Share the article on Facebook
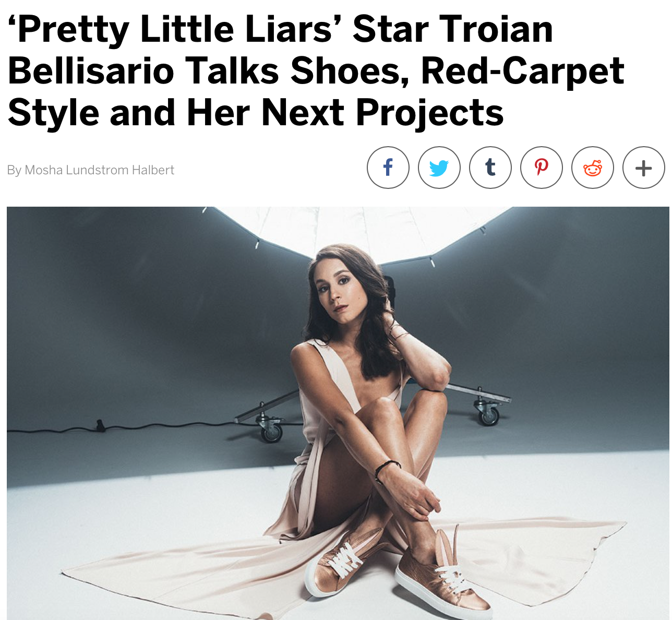The image size is (672, 620). tap(388, 168)
